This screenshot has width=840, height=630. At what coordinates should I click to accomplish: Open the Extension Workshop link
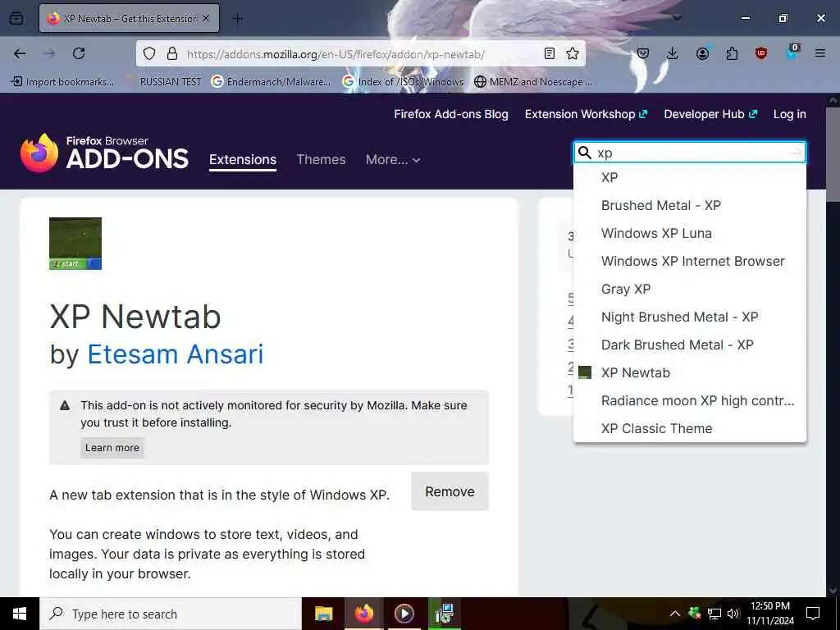[x=586, y=114]
